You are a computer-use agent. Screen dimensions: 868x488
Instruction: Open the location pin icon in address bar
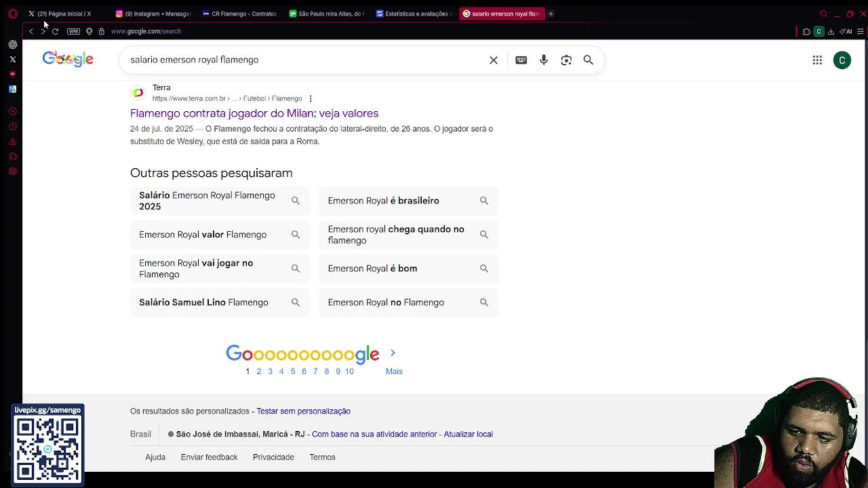(89, 31)
